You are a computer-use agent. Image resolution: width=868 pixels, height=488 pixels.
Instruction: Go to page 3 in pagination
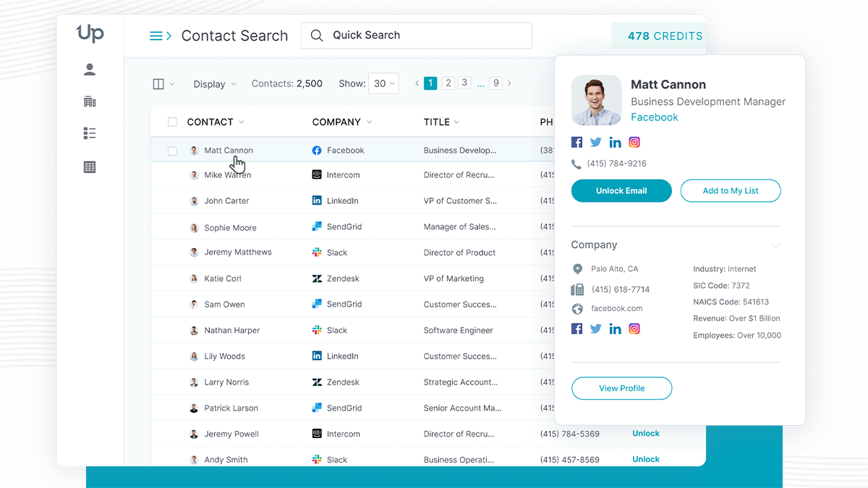pyautogui.click(x=464, y=83)
